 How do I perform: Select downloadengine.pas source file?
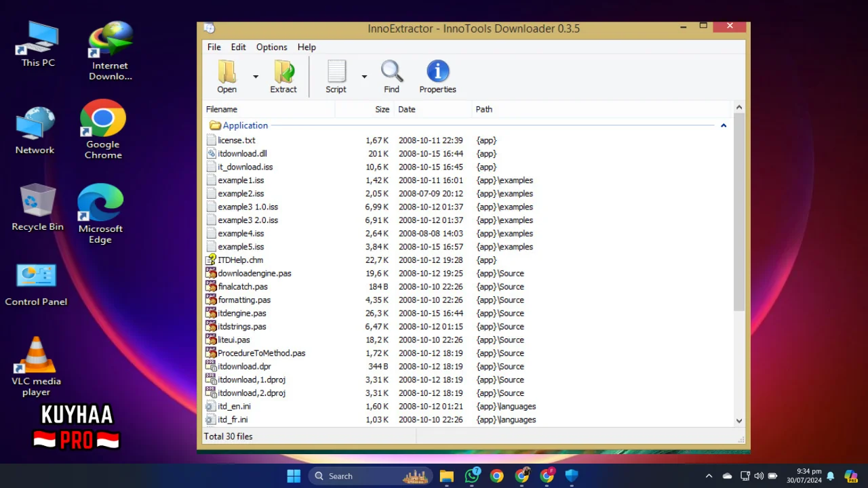tap(254, 273)
